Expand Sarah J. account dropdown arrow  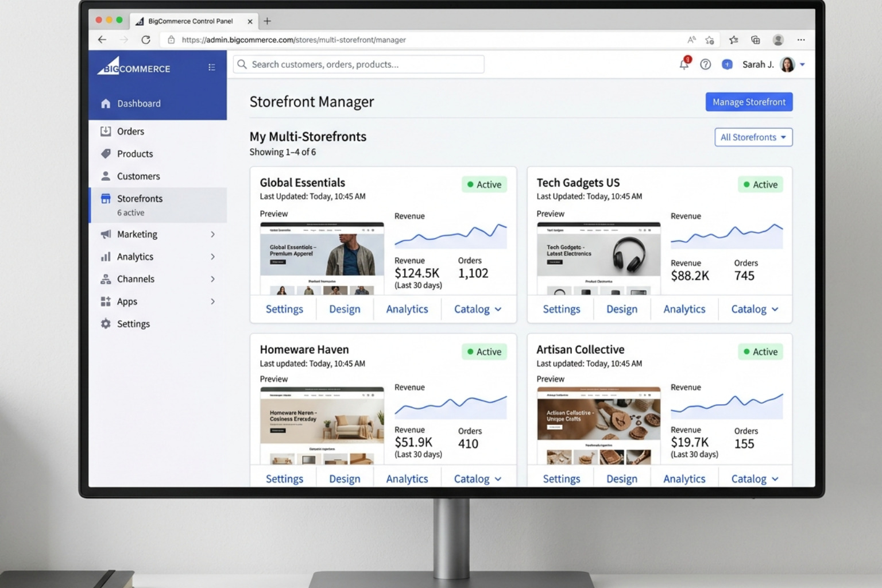coord(802,64)
